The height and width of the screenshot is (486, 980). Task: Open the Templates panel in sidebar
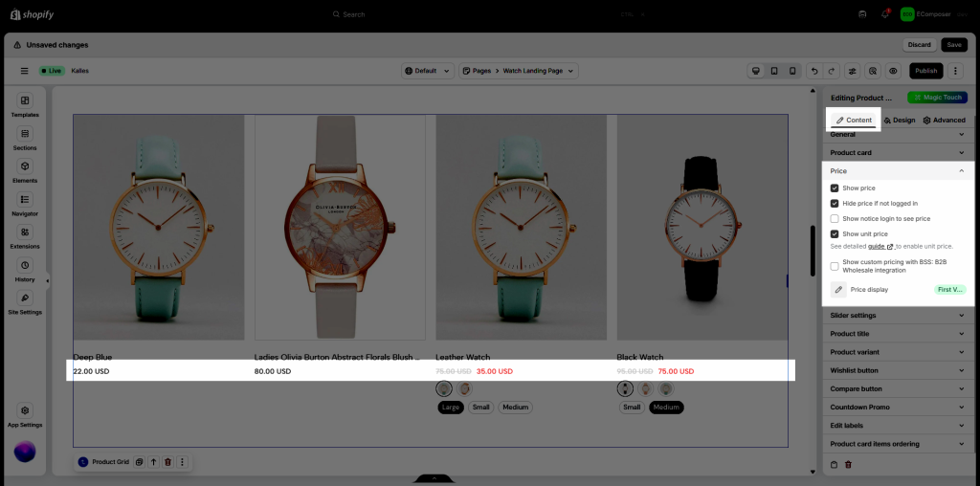tap(25, 104)
